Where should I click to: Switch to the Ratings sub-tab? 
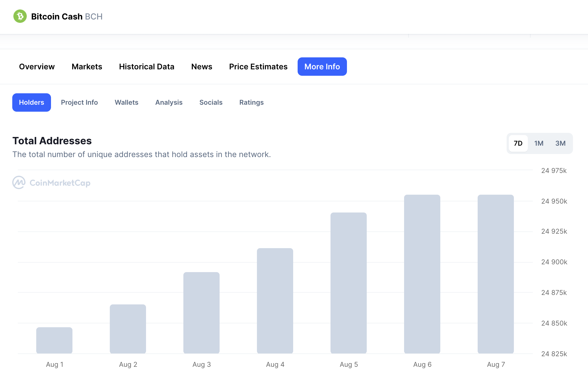click(x=251, y=102)
